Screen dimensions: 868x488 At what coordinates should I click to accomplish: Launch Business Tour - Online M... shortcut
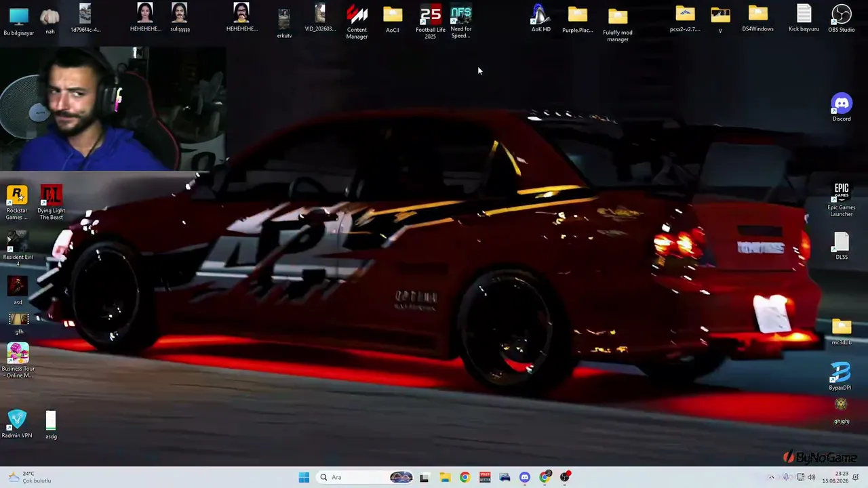(x=18, y=361)
